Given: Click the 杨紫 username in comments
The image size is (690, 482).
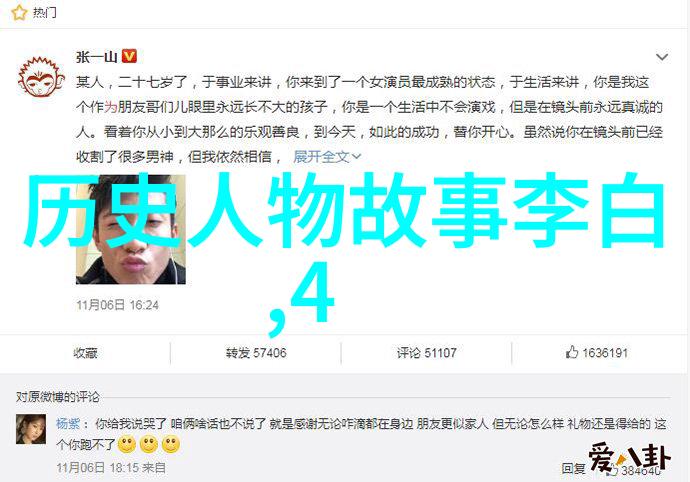Looking at the screenshot, I should (x=68, y=424).
